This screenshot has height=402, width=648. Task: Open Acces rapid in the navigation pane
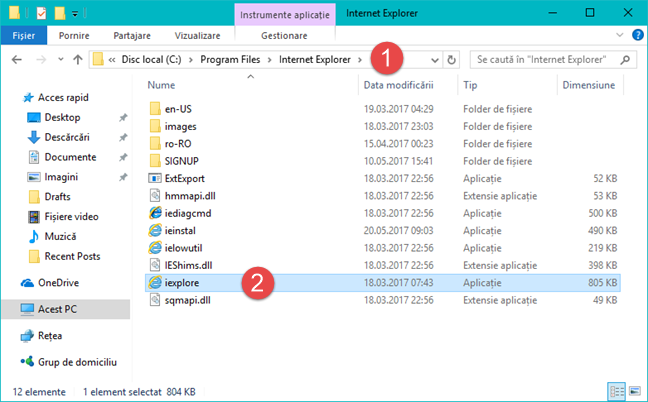pos(63,98)
